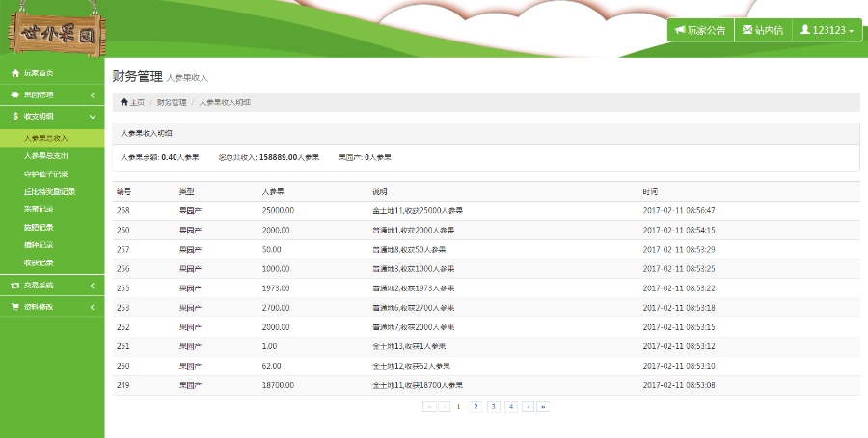Expand the 果园管理 sidebar menu

[x=52, y=95]
